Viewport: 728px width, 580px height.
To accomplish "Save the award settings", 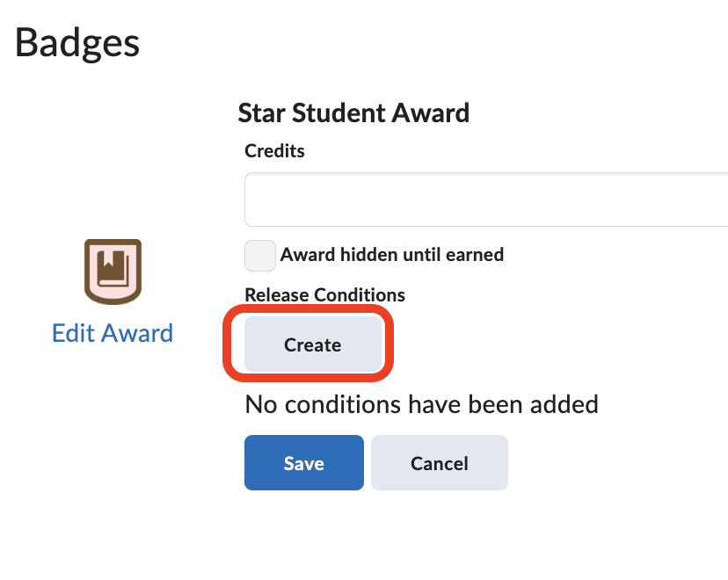I will 303,462.
